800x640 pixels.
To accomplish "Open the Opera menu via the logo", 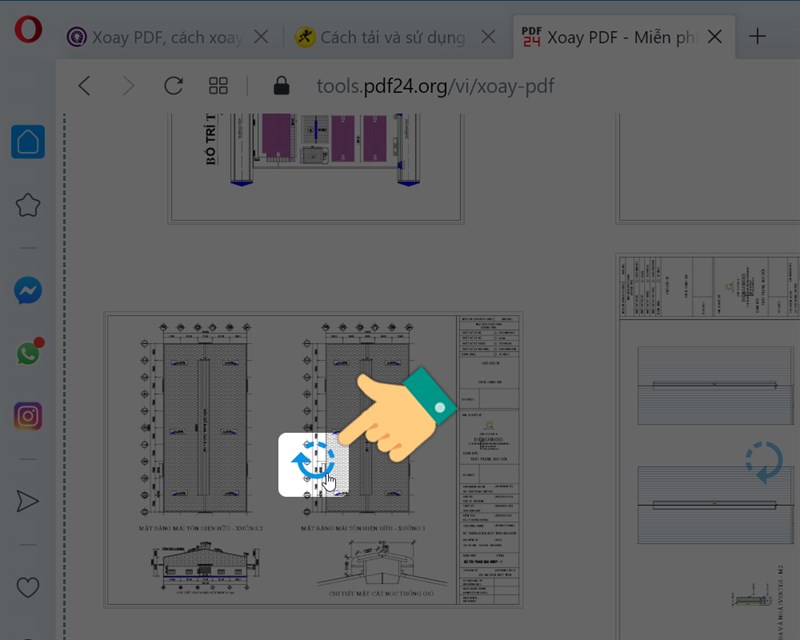I will point(27,32).
